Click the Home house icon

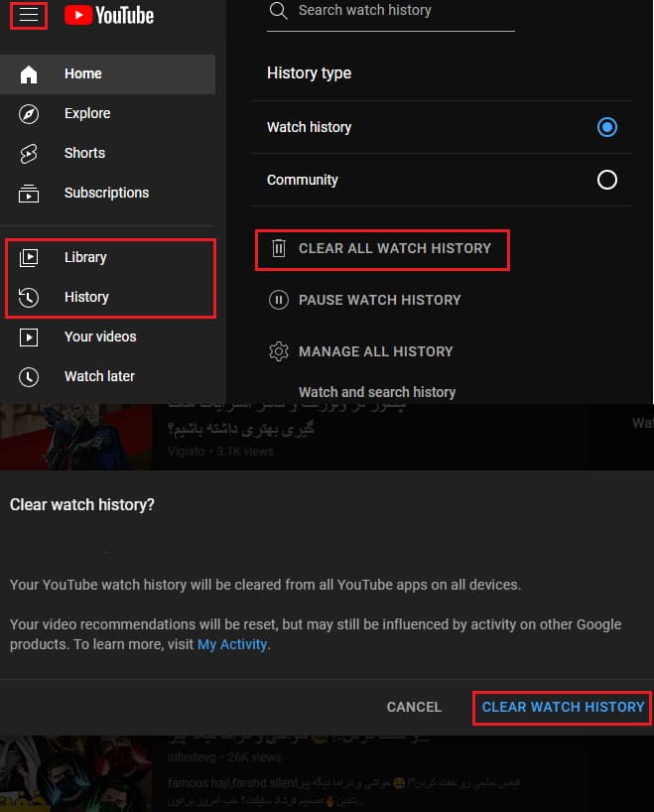(x=29, y=74)
